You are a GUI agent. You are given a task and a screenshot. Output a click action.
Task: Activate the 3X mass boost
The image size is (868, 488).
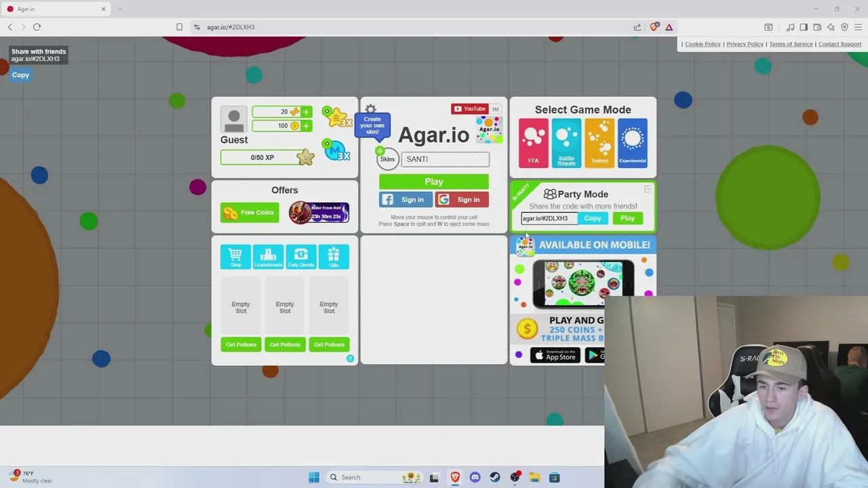pyautogui.click(x=336, y=150)
